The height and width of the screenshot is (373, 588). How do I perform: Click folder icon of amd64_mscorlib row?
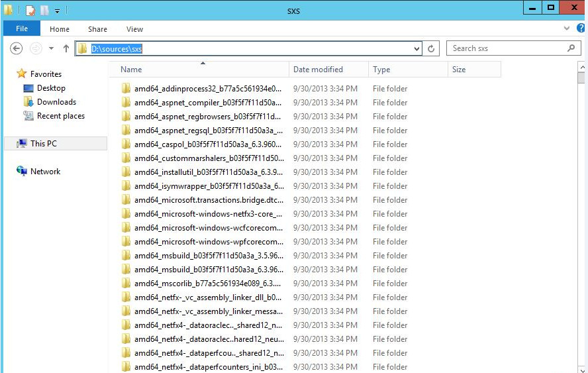click(x=126, y=283)
